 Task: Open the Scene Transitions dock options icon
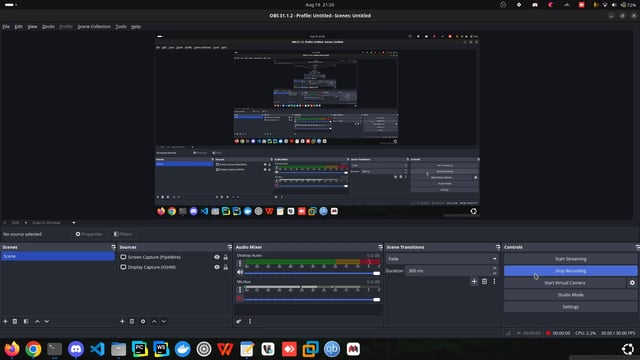click(x=498, y=247)
